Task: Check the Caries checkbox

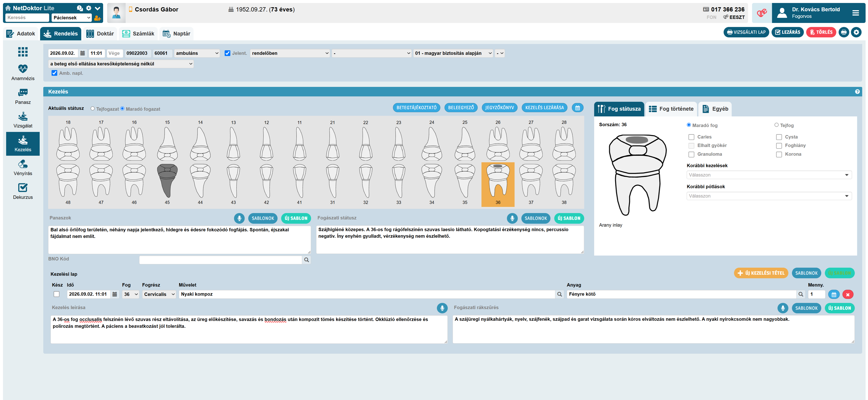Action: (691, 137)
